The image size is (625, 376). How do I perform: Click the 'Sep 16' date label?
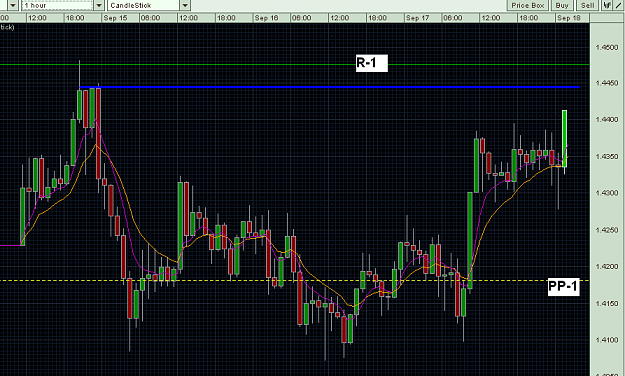tap(266, 18)
